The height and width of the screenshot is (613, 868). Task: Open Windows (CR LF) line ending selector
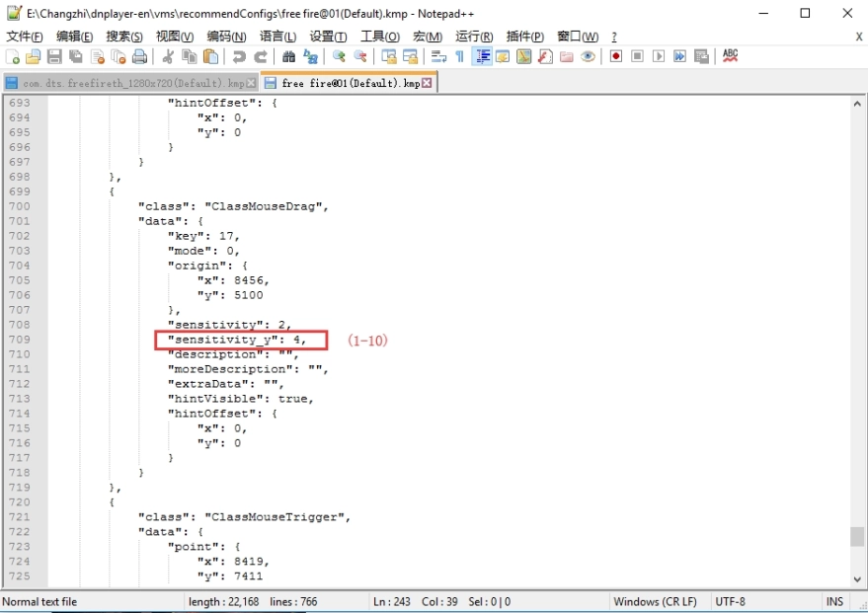coord(654,601)
